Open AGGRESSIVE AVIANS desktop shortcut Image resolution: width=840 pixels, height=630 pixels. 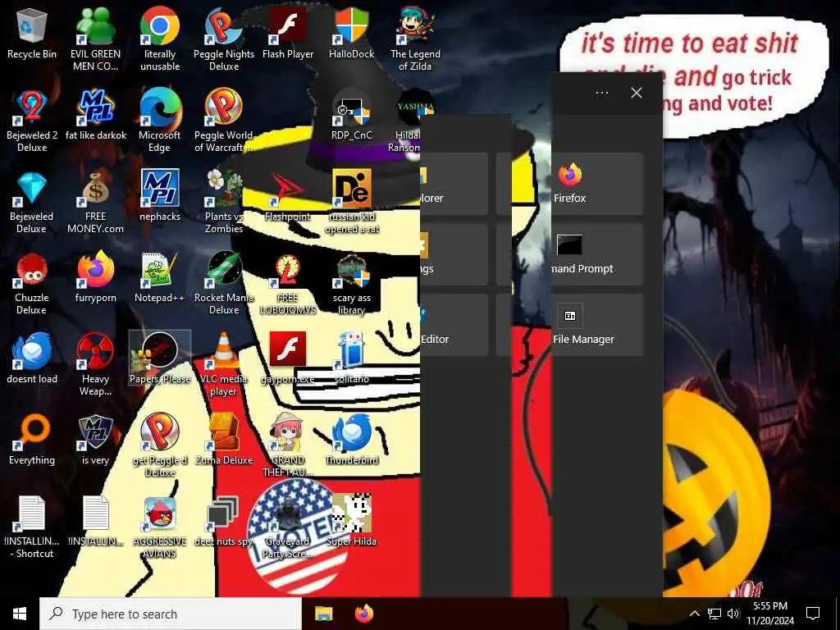(160, 527)
